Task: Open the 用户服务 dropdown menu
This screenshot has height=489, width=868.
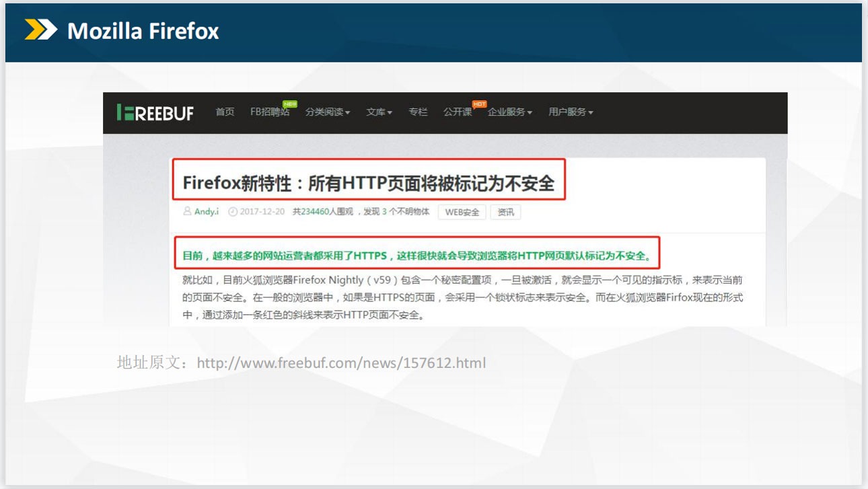Action: (x=571, y=112)
